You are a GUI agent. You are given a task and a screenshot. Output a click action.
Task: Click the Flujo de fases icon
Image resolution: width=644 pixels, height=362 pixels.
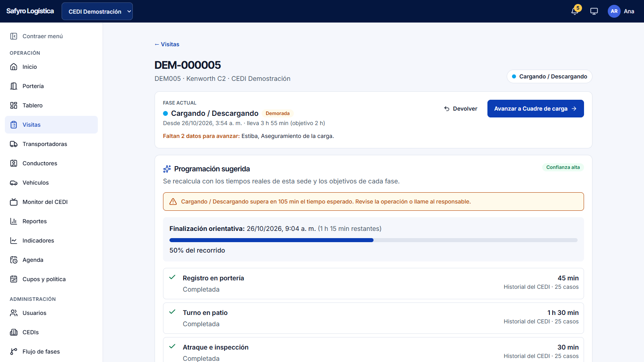(x=14, y=352)
